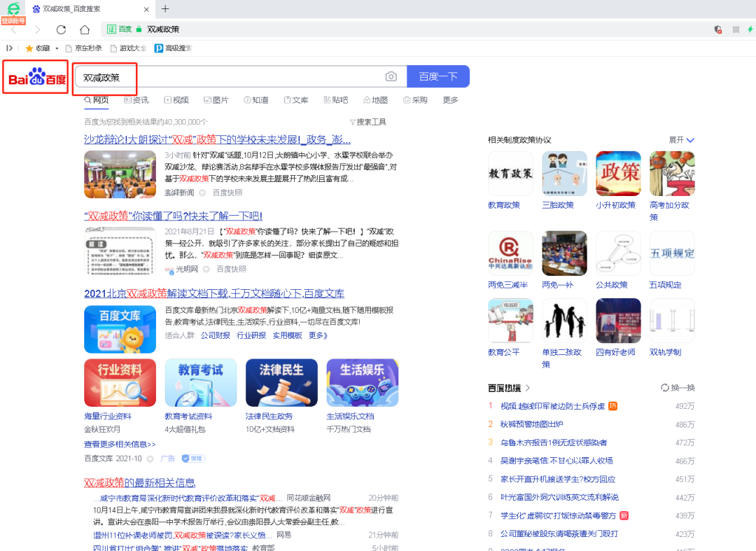This screenshot has width=756, height=551.
Task: Click 查看更多相关信息>> link
Action: pos(120,445)
